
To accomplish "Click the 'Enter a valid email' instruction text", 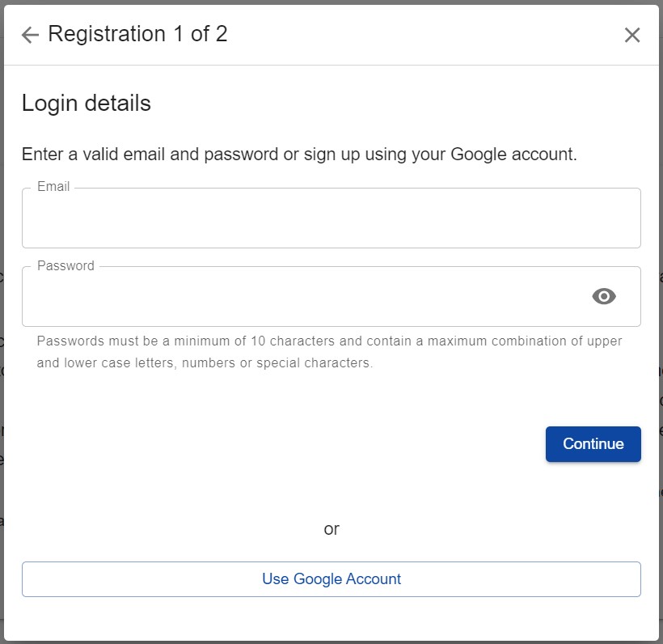I will pyautogui.click(x=299, y=155).
